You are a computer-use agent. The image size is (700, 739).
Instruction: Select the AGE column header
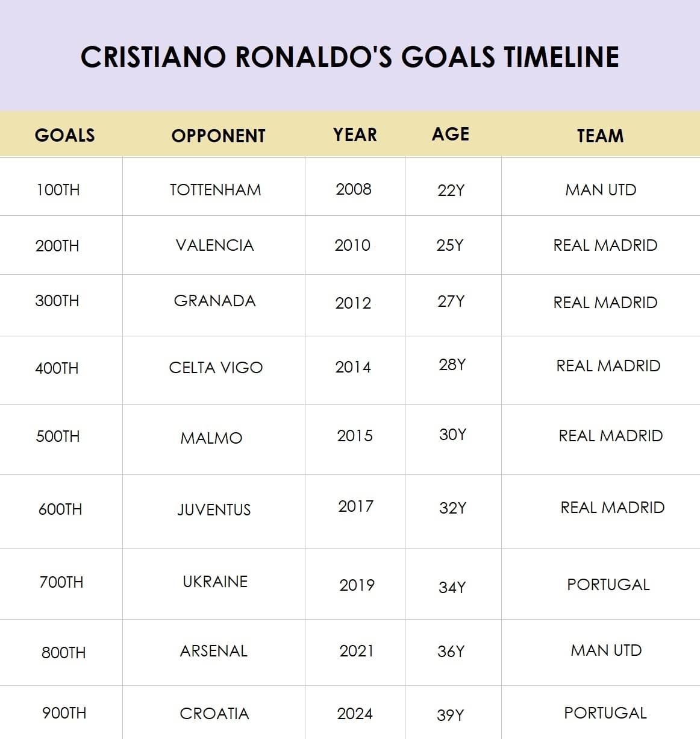tap(450, 134)
